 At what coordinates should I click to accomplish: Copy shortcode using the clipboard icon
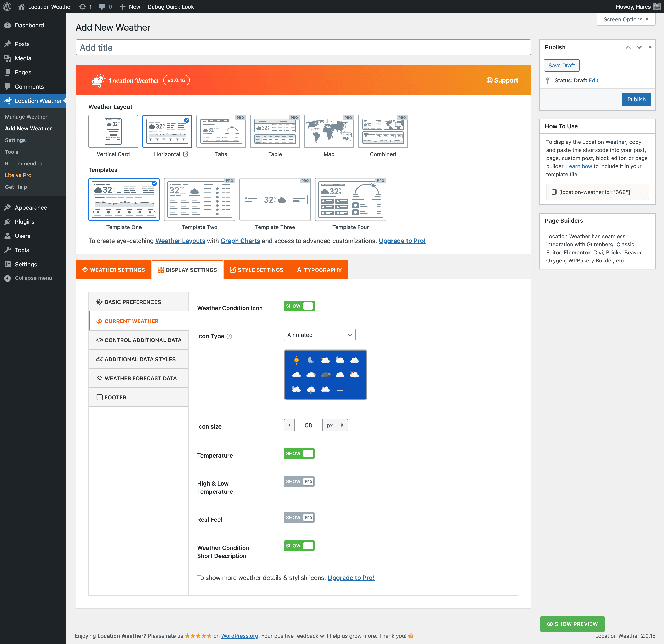point(554,192)
